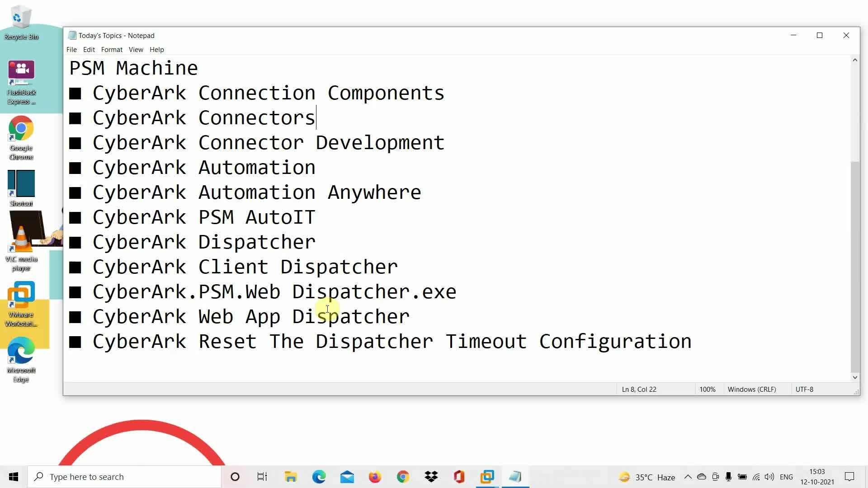Open Wi-Fi network tray icon
868x488 pixels.
click(x=756, y=477)
